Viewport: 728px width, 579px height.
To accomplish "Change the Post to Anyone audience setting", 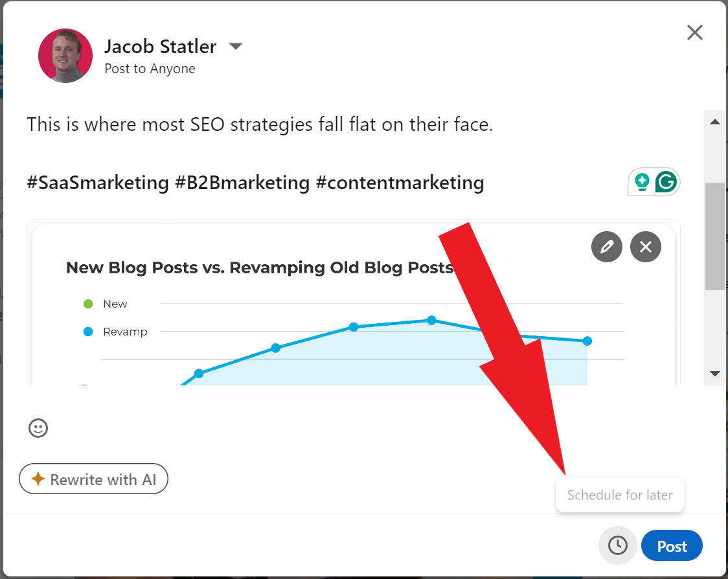I will 150,68.
